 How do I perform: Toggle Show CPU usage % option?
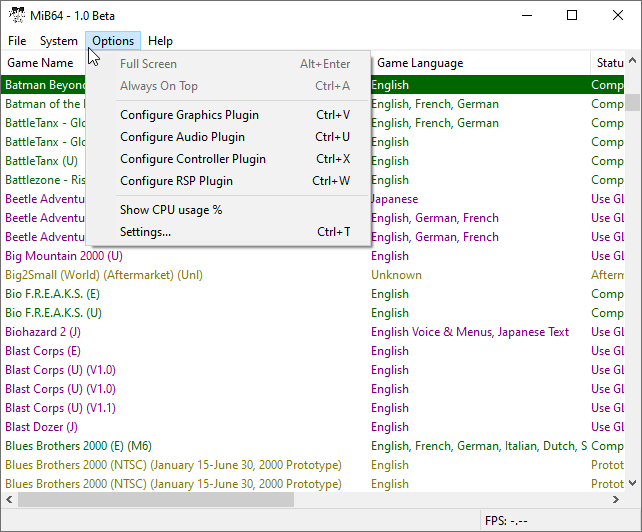coord(171,210)
